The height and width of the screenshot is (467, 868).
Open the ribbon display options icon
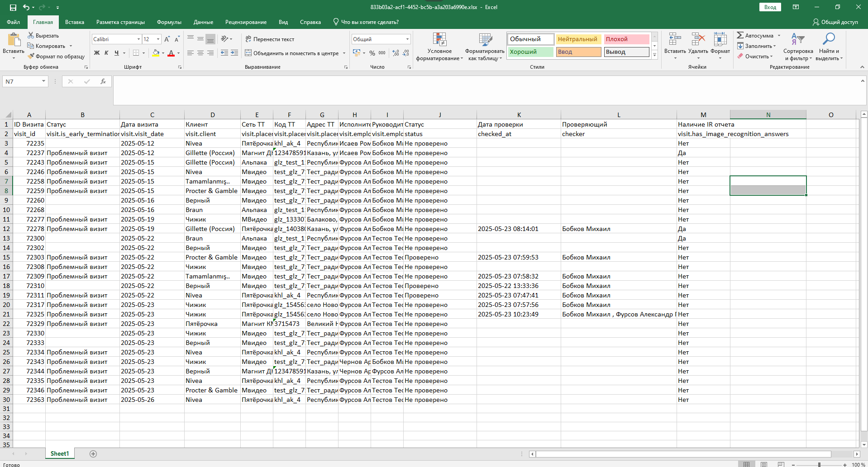[796, 7]
